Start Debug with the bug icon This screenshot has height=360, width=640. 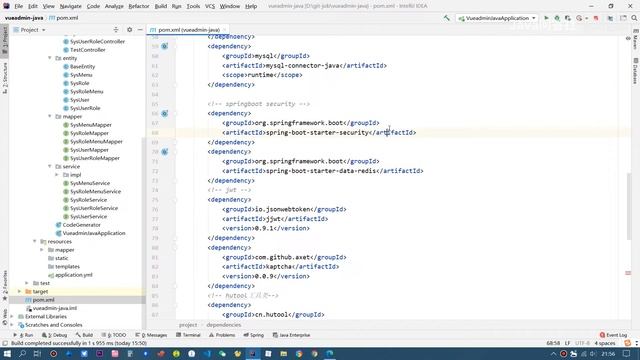(x=557, y=18)
